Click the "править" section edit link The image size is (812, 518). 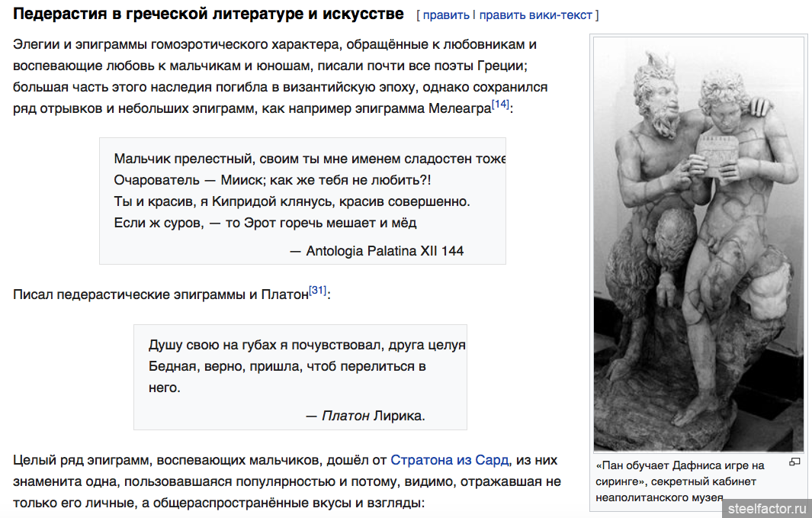(445, 15)
